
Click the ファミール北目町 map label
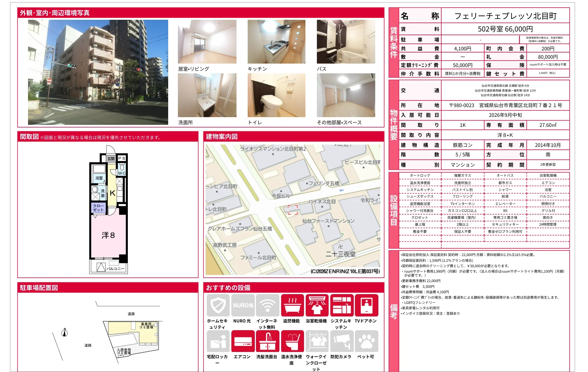(x=258, y=257)
